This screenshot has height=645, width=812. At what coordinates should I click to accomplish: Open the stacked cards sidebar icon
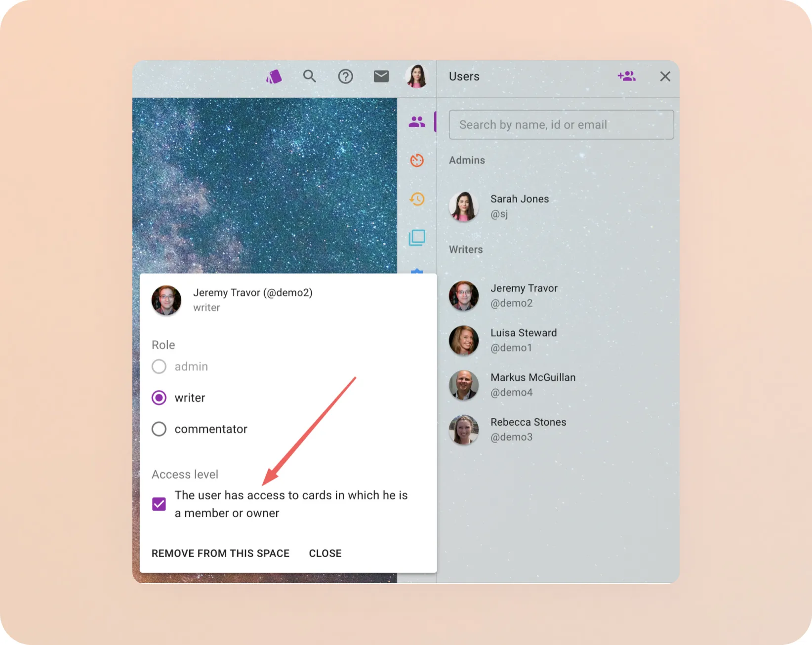417,238
